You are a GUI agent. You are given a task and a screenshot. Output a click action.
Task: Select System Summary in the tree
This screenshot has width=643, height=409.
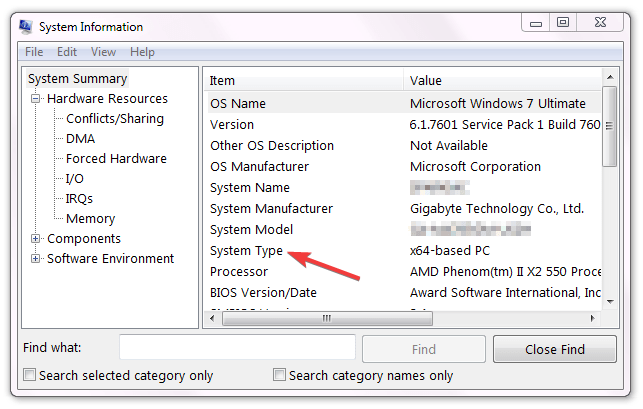[78, 79]
